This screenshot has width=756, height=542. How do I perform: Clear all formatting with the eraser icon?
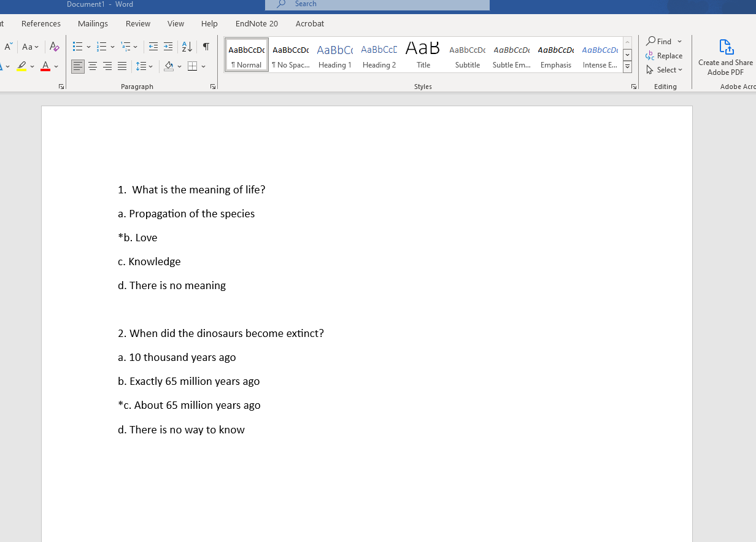pyautogui.click(x=55, y=47)
